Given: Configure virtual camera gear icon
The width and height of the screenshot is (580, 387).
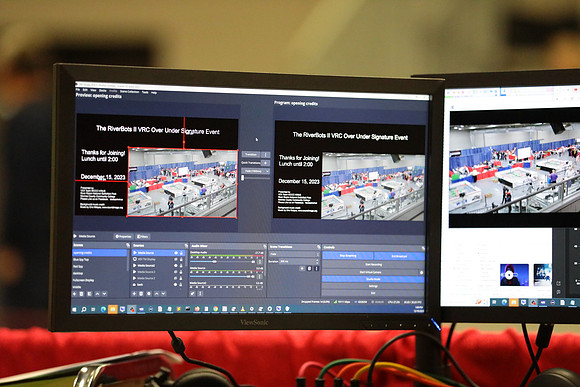Looking at the screenshot, I should coord(421,272).
